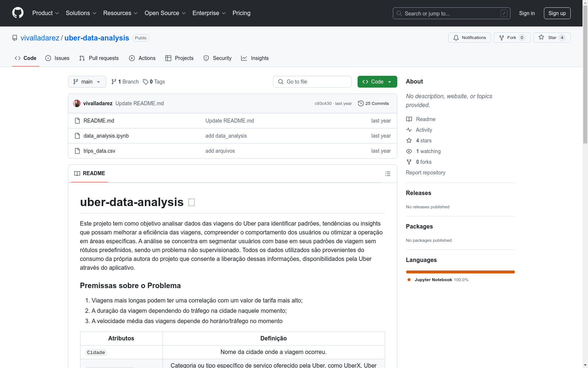The width and height of the screenshot is (588, 368).
Task: Open the README outline list icon
Action: coord(388,174)
